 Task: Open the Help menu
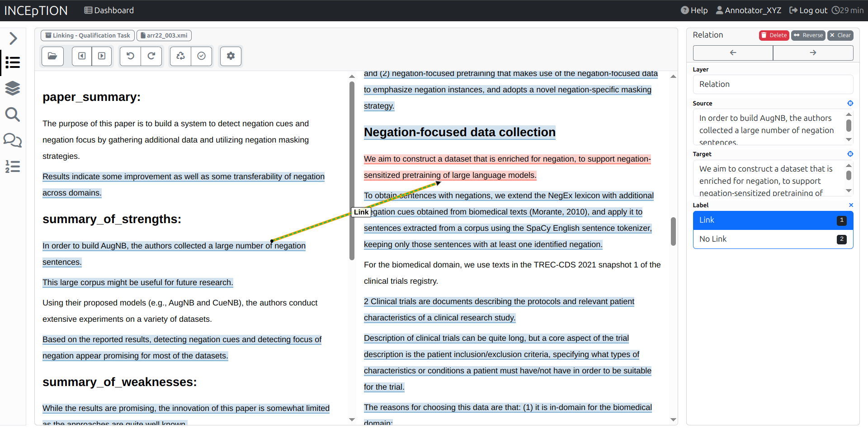[x=694, y=10]
